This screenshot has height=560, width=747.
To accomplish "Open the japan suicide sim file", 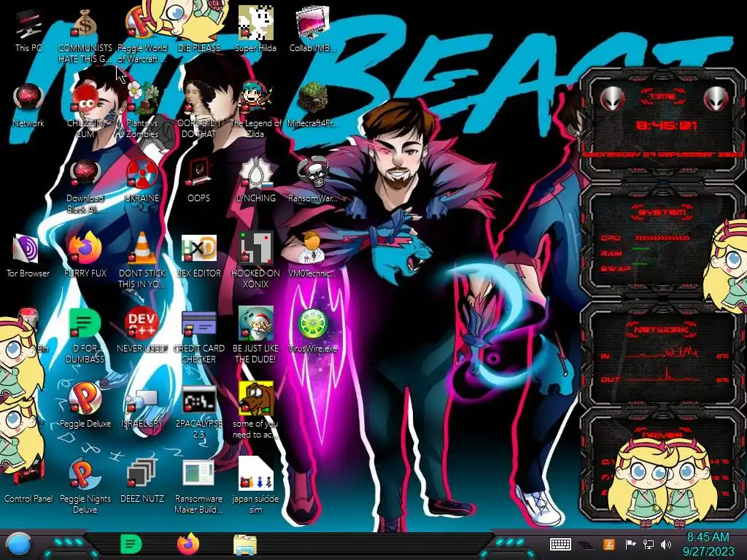I will click(255, 486).
